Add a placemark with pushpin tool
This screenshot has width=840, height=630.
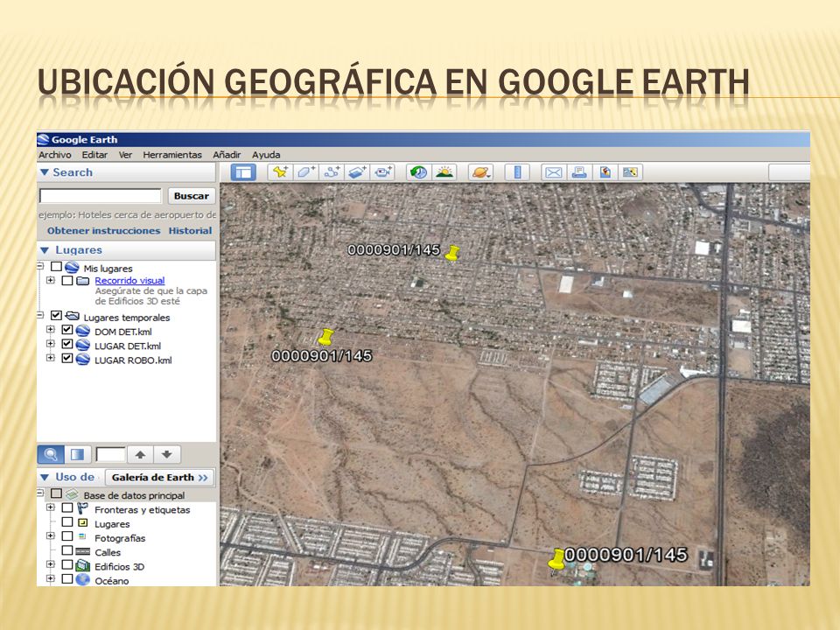280,172
